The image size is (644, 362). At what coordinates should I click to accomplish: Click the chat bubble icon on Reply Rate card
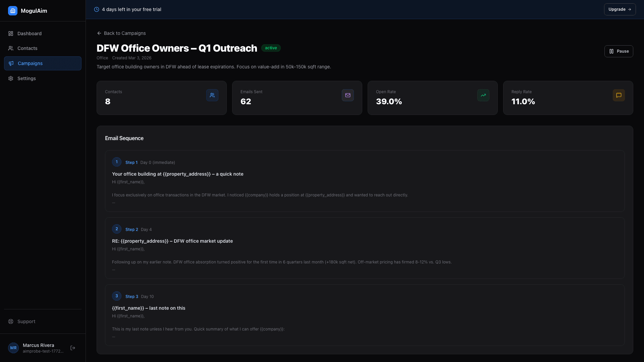pos(619,95)
